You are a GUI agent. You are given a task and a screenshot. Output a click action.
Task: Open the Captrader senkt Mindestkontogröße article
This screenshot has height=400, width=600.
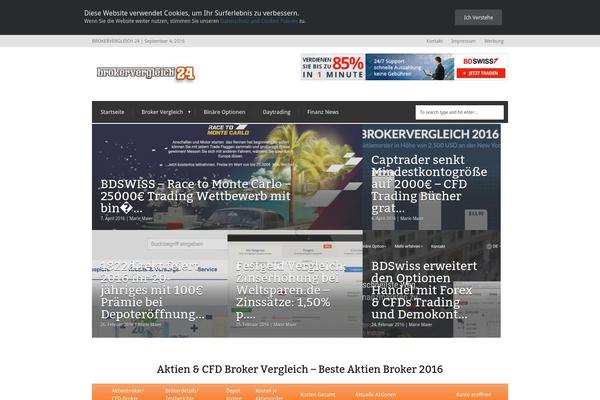429,184
